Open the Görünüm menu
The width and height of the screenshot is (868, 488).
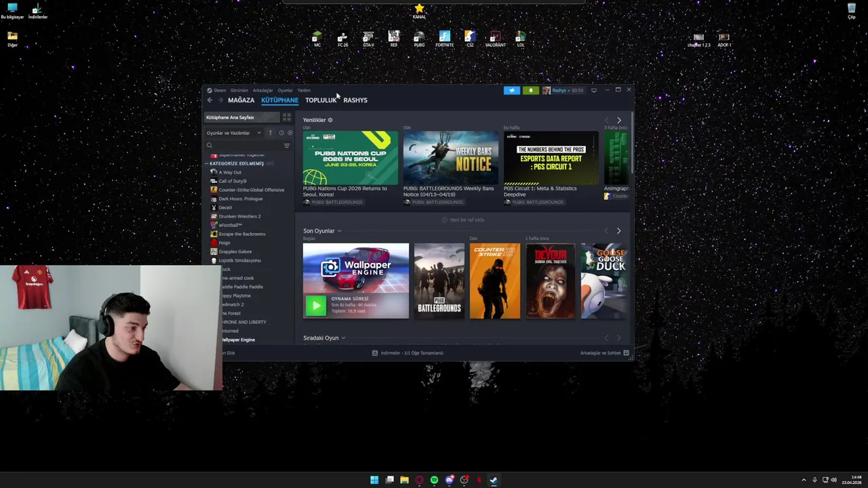(x=239, y=90)
